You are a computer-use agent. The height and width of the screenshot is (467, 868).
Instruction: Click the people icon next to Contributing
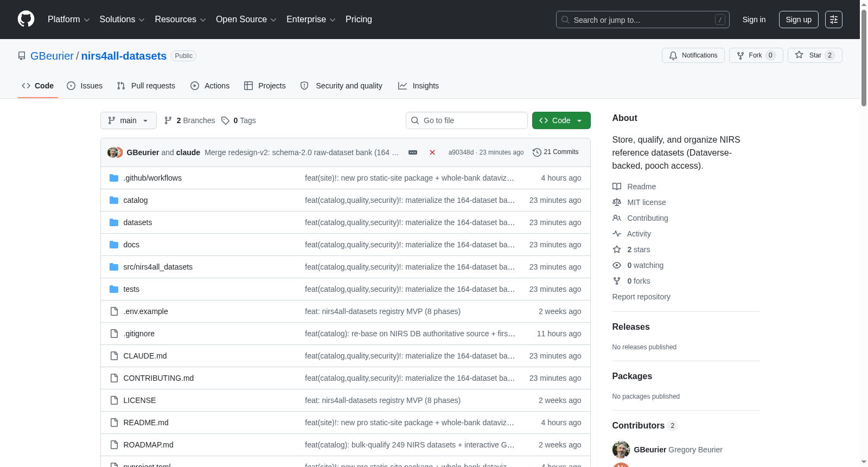(x=617, y=218)
